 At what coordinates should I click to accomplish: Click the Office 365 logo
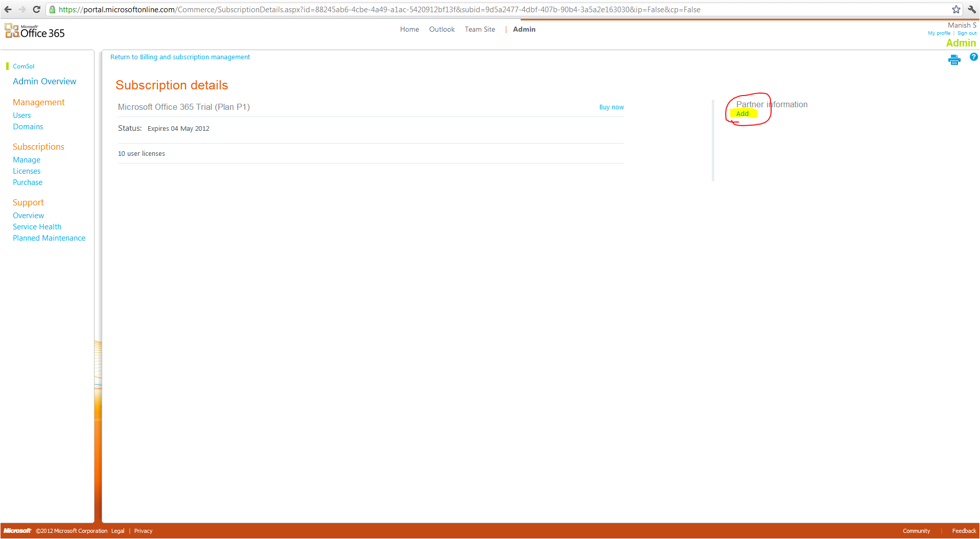point(35,32)
